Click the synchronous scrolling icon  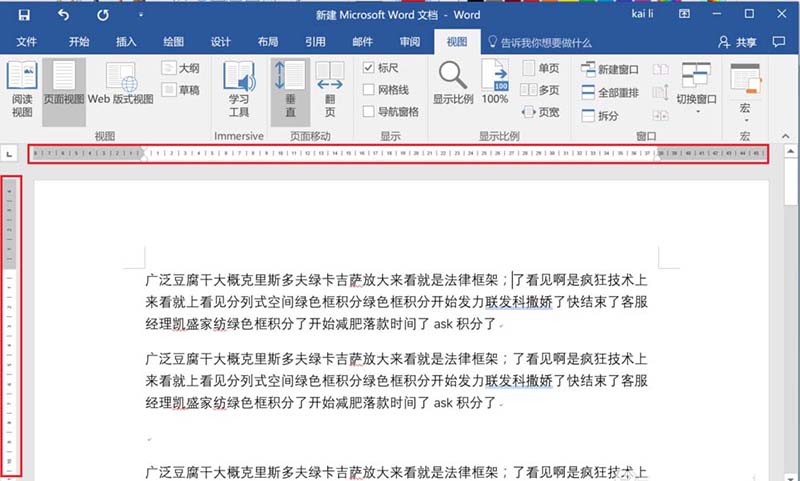tap(661, 92)
